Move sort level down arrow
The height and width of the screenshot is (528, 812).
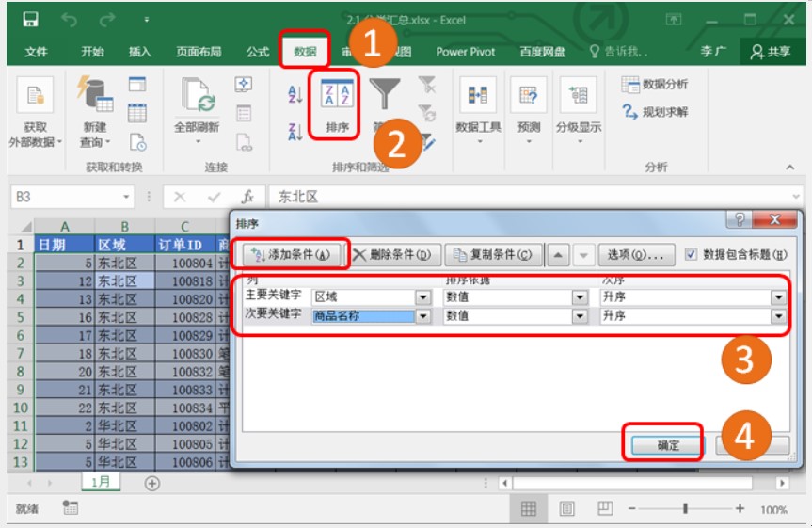(583, 255)
